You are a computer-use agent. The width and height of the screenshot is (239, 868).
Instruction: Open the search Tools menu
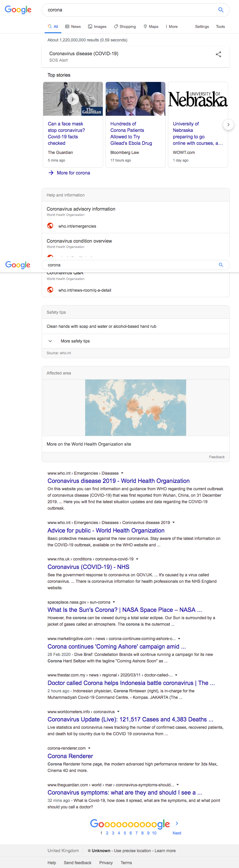[221, 27]
